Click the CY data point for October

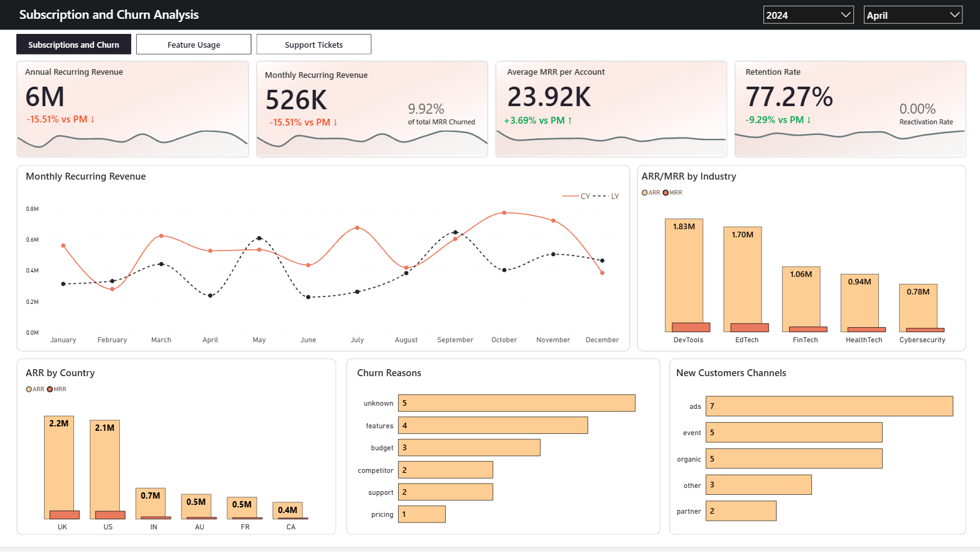(x=504, y=213)
